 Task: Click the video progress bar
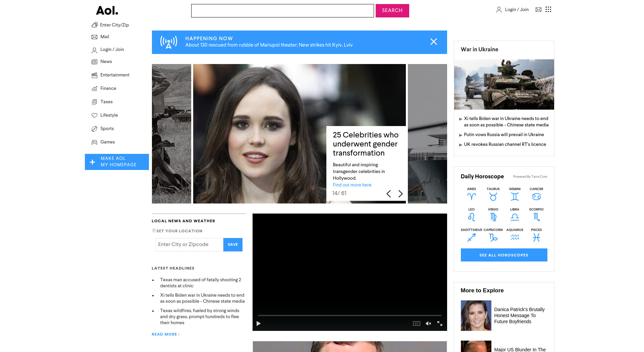point(350,315)
